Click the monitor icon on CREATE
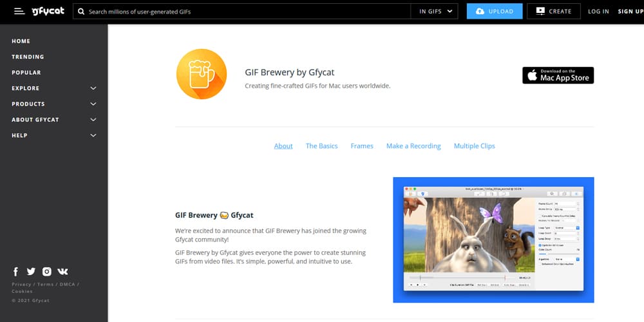 click(540, 12)
